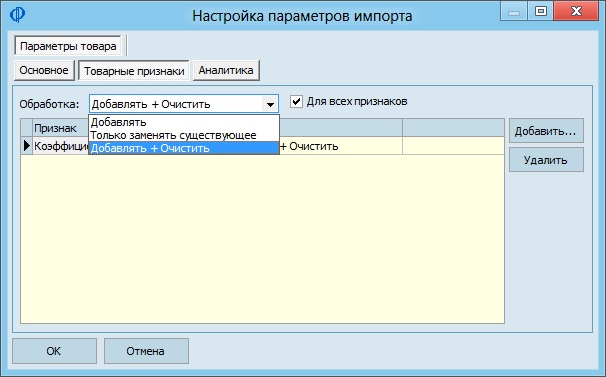Switch to the Аналитика tab
606x377 pixels.
[226, 70]
